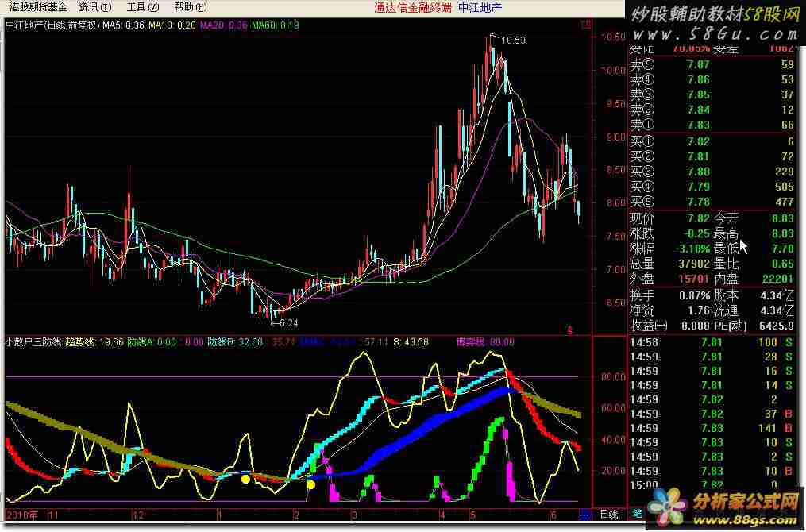806x532 pixels.
Task: Click the 防线A: 0.00 indicator value
Action: click(x=152, y=341)
